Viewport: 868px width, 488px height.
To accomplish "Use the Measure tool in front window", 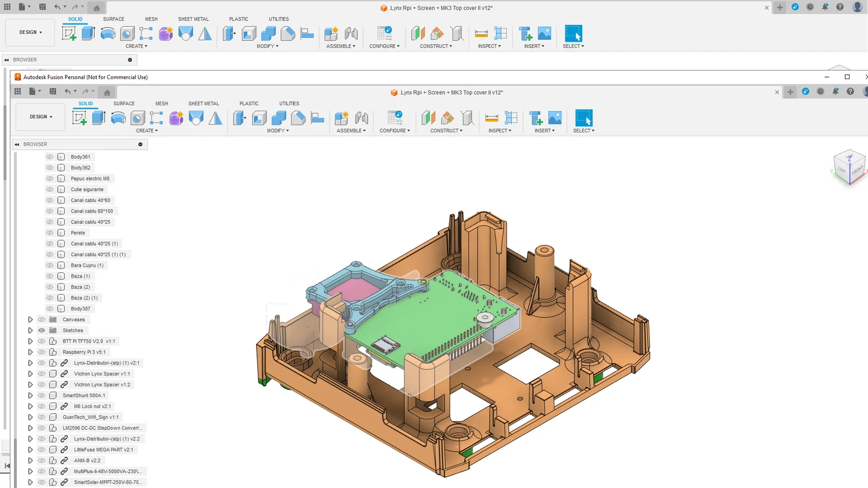I will [492, 118].
